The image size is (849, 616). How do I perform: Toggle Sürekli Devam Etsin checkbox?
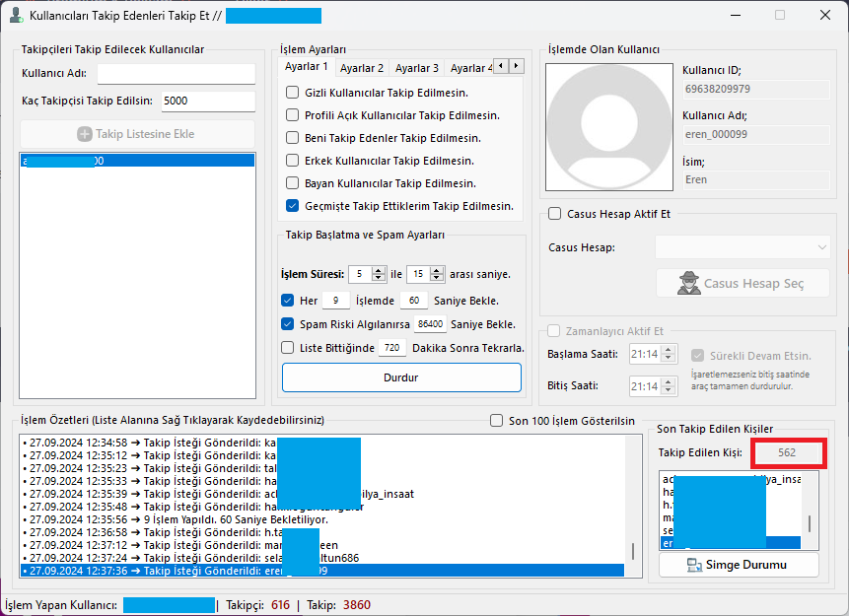[697, 356]
